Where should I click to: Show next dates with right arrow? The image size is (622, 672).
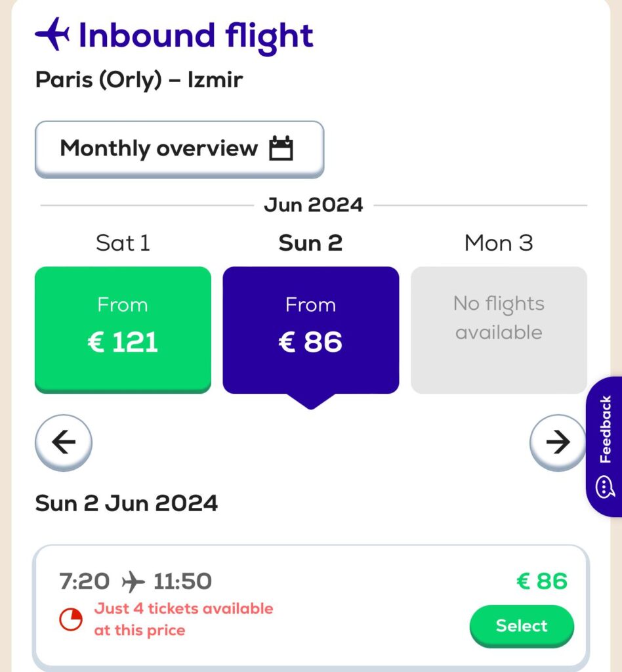pyautogui.click(x=558, y=442)
